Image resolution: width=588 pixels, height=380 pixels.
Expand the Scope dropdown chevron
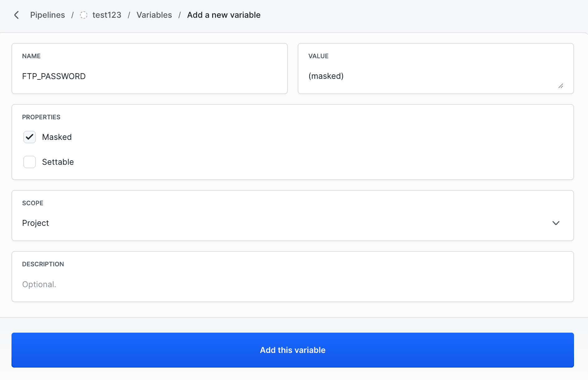click(556, 223)
